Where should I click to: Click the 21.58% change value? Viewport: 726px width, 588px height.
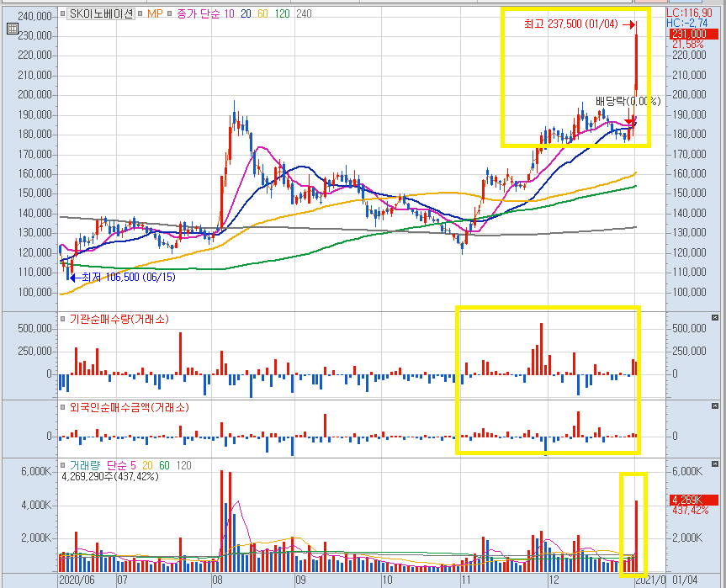point(687,44)
